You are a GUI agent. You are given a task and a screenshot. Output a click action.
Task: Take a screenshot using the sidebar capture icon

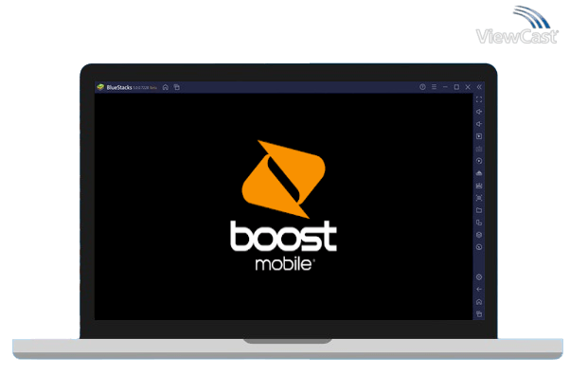coord(479,198)
